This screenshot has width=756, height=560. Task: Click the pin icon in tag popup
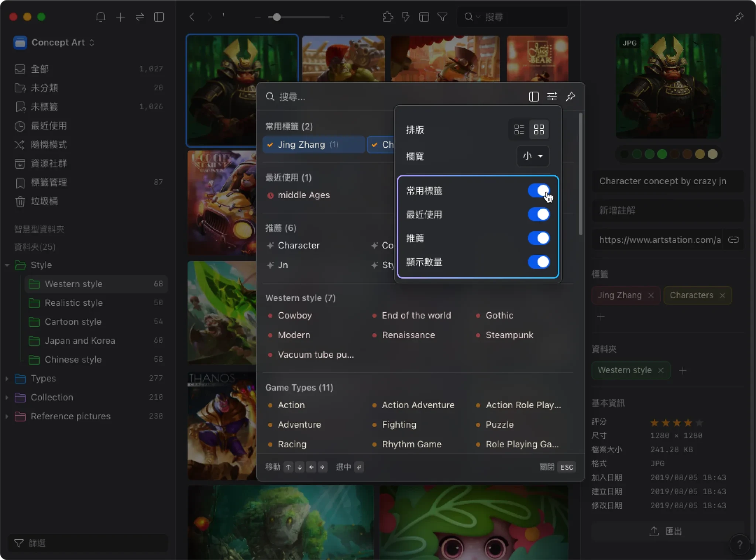coord(570,97)
